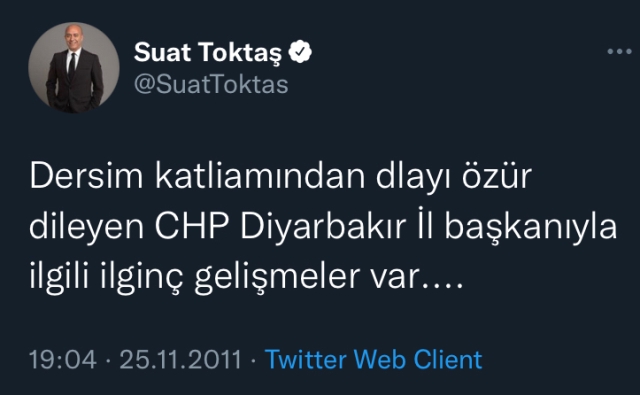Click the word gelişmeler in the tweet
The image size is (640, 395).
click(277, 277)
